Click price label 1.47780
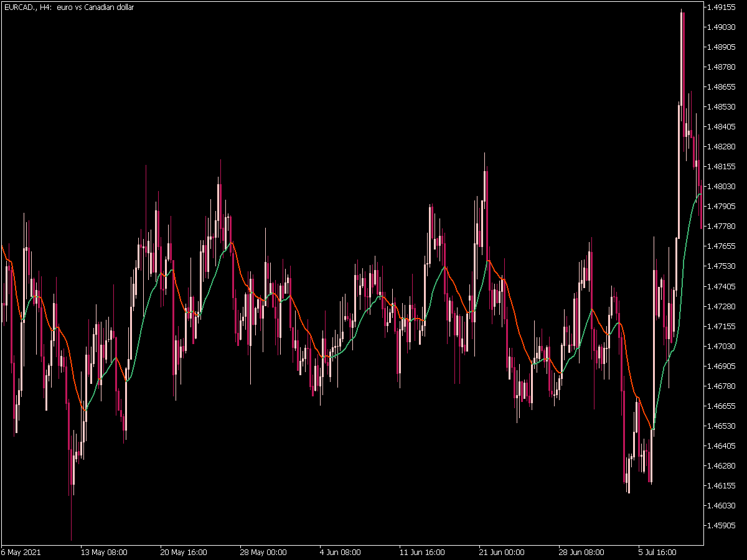 722,226
